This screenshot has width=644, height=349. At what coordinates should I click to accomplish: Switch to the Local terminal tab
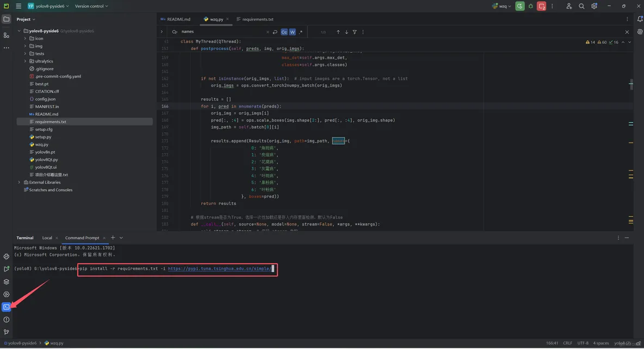coord(47,238)
